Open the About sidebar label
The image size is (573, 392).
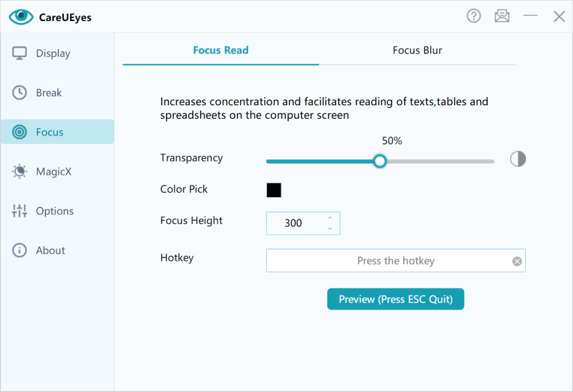point(50,251)
